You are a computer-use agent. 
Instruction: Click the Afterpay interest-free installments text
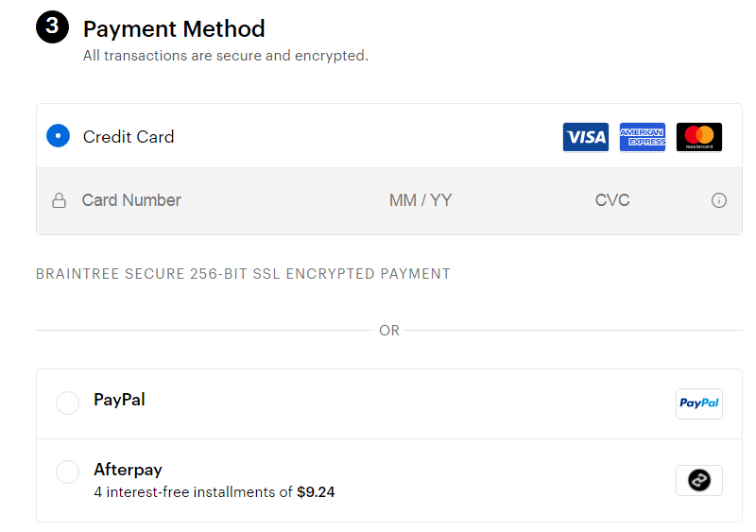(215, 492)
